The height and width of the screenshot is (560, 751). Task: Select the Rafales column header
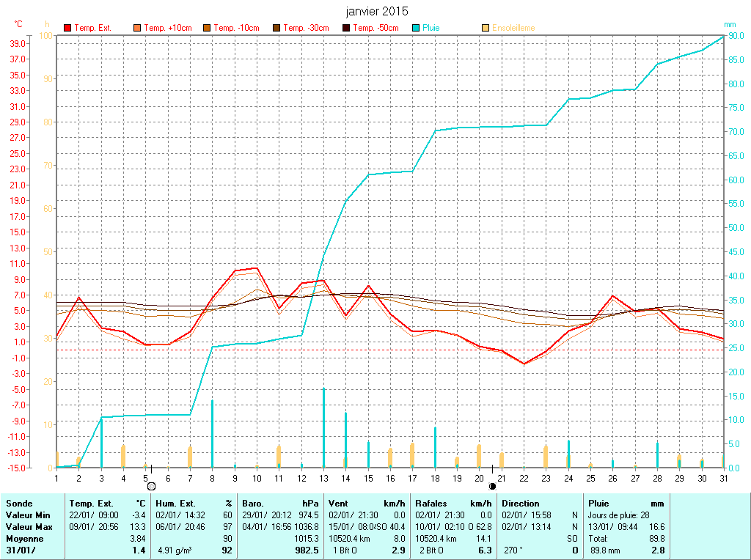click(x=431, y=504)
